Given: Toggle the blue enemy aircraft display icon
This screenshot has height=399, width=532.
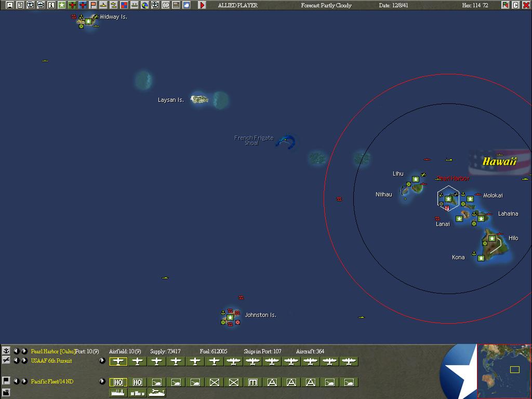Looking at the screenshot, I should click(x=82, y=5).
